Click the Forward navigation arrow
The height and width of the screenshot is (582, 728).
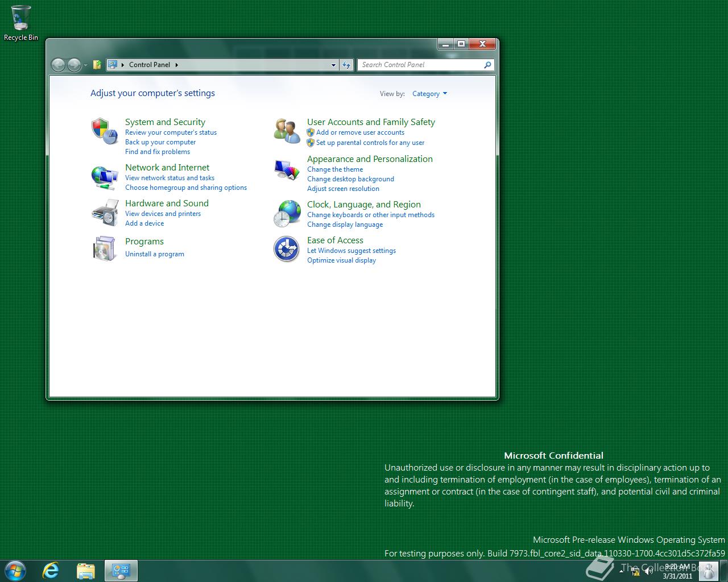(74, 65)
